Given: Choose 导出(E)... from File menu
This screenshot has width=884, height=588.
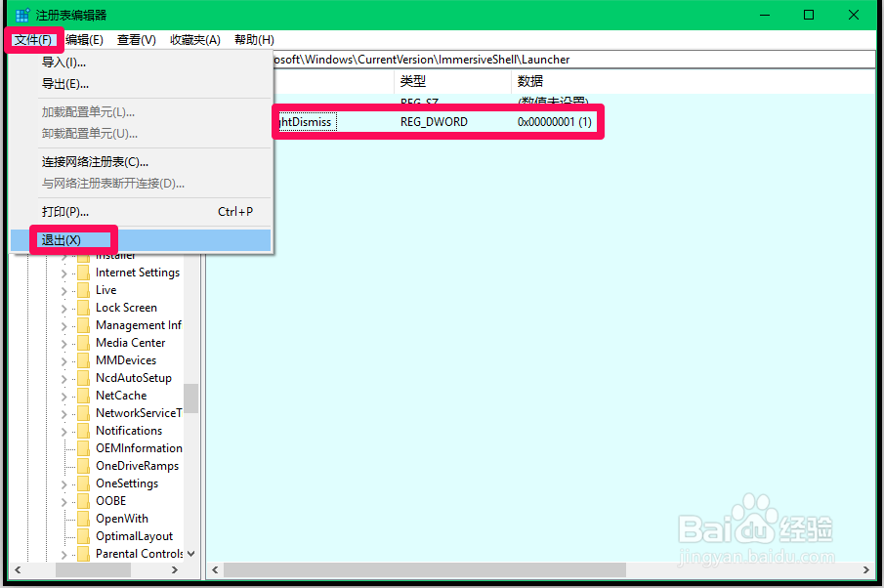Looking at the screenshot, I should 141,84.
